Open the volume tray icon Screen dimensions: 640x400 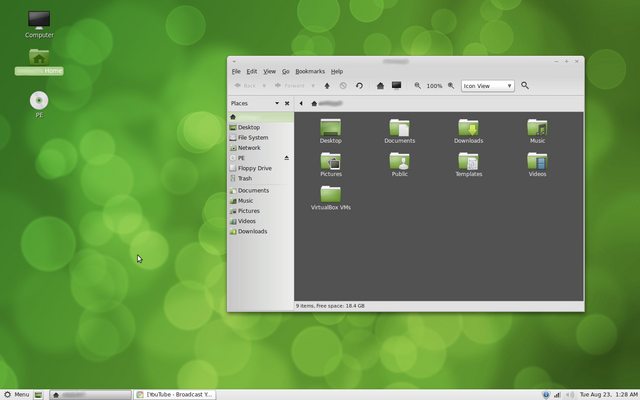click(570, 395)
